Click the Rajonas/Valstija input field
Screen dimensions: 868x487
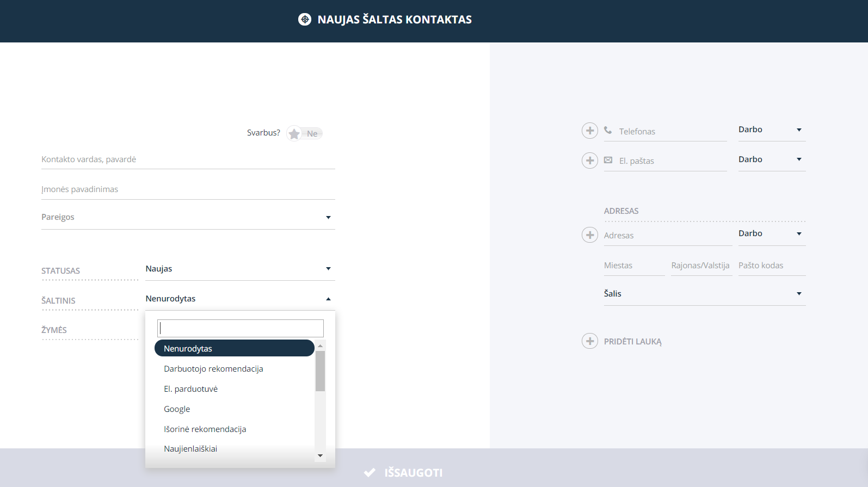click(701, 266)
